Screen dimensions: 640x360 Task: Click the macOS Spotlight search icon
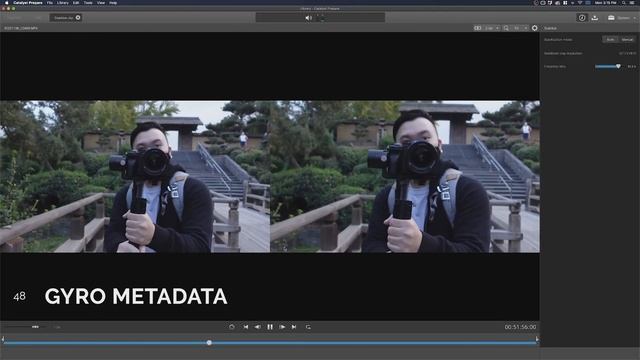(x=624, y=2)
